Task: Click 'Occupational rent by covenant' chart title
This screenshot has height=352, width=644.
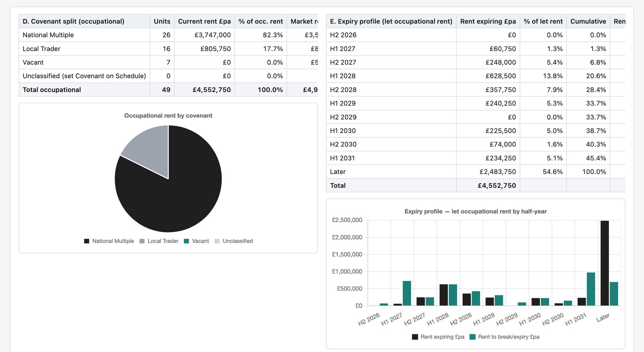Action: pos(168,115)
